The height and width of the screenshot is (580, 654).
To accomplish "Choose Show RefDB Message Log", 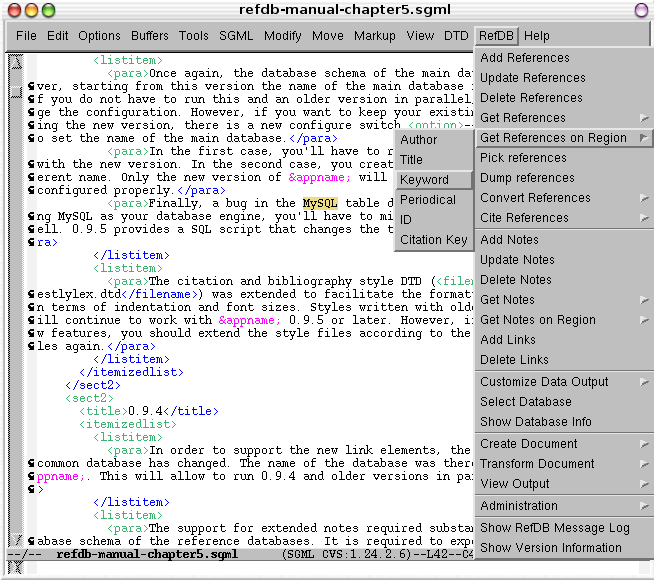I will tap(554, 528).
